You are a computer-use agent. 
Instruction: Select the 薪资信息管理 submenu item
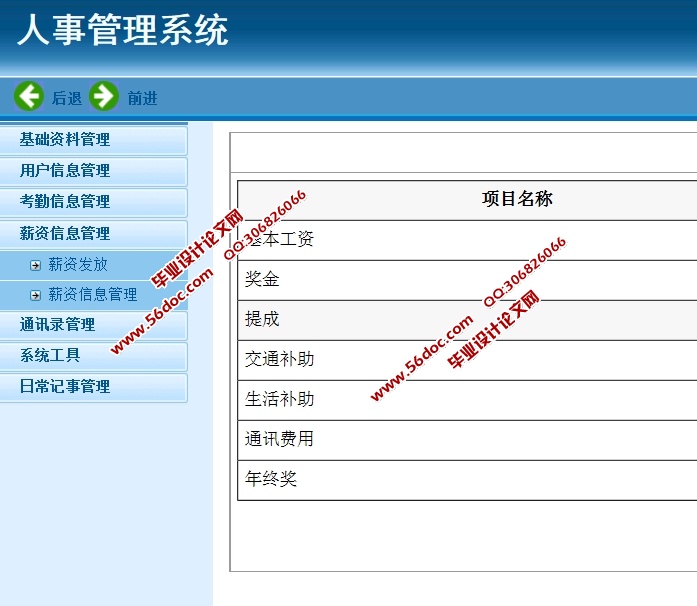(93, 295)
